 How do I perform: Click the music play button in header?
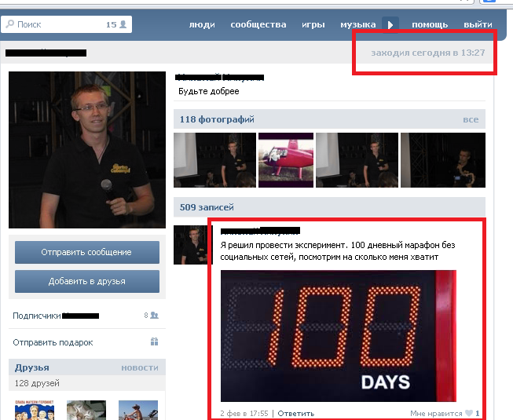(391, 24)
